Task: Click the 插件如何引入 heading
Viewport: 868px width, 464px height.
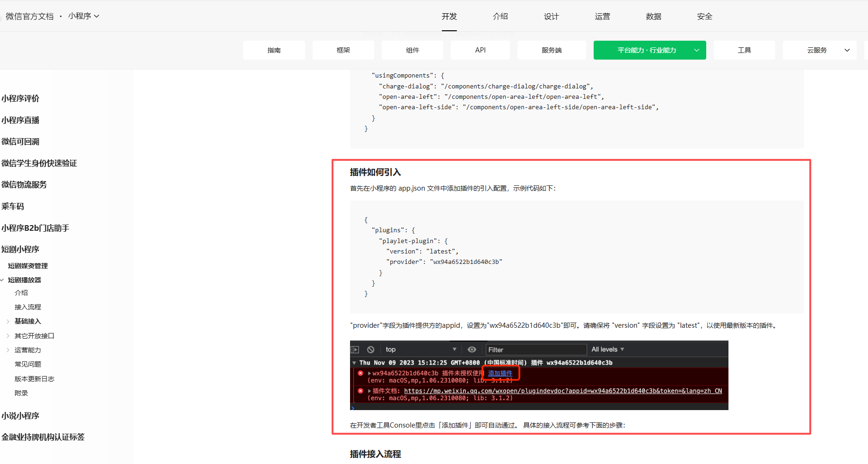Action: (376, 172)
